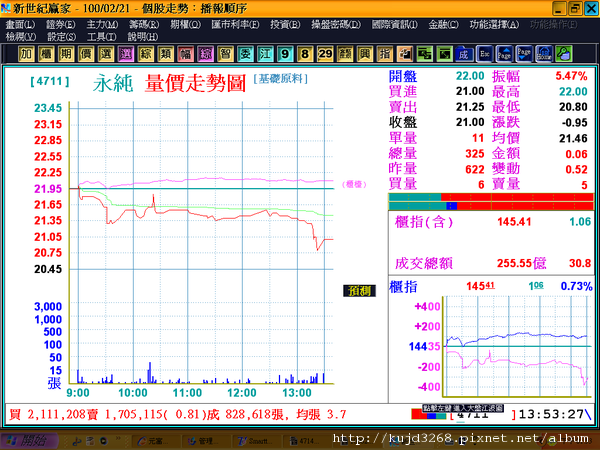Open the 設定(S) menu

click(x=61, y=37)
